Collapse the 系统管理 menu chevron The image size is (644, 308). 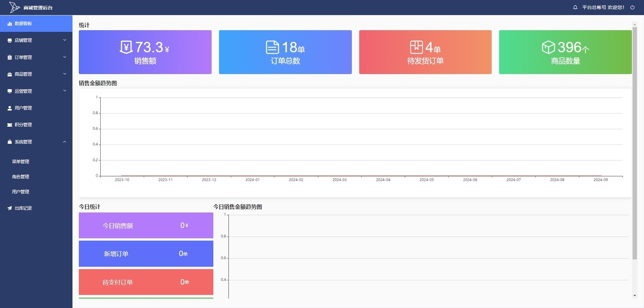pyautogui.click(x=65, y=142)
